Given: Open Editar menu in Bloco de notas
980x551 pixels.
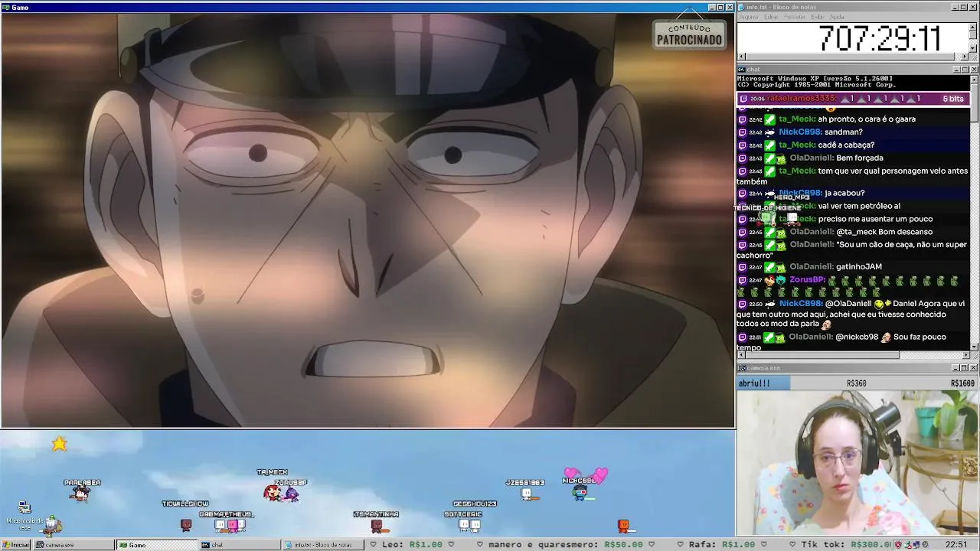Looking at the screenshot, I should tap(771, 17).
